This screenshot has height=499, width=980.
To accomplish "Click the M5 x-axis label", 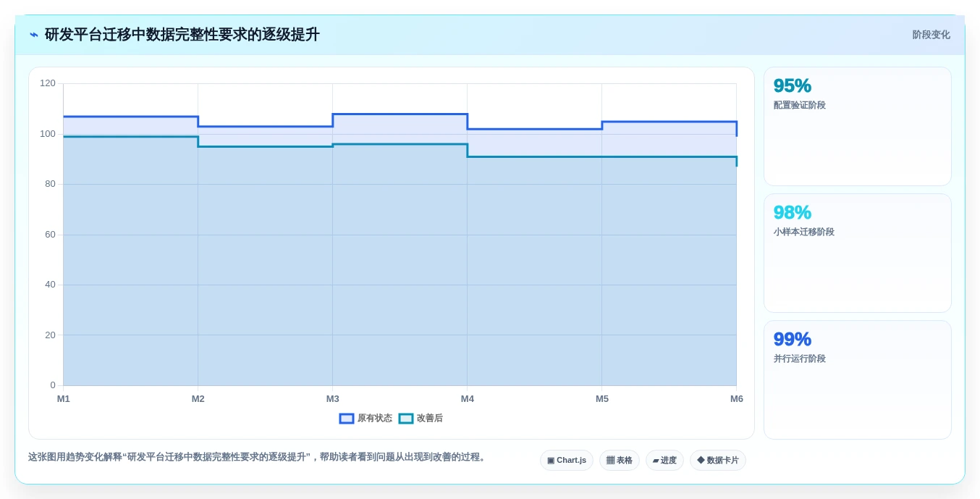I will (x=602, y=399).
